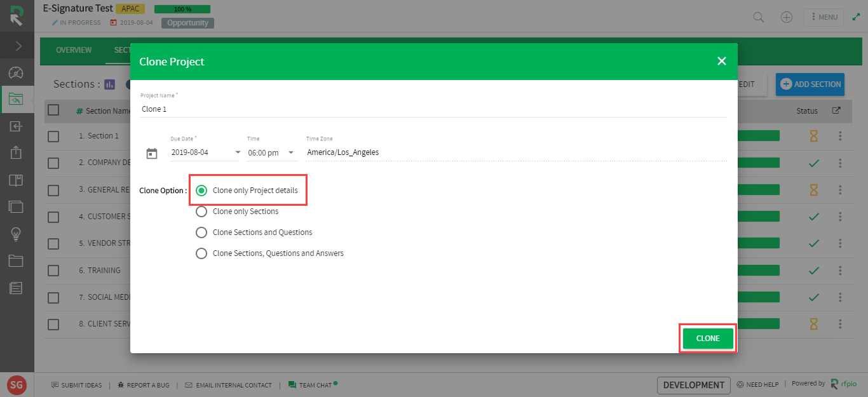Open the answer library book icon in sidebar
The height and width of the screenshot is (397, 868).
pos(17,180)
